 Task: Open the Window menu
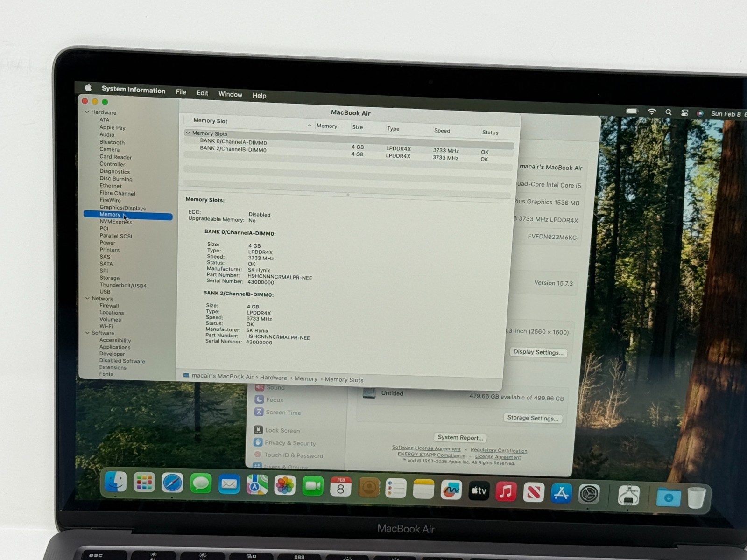pyautogui.click(x=230, y=94)
